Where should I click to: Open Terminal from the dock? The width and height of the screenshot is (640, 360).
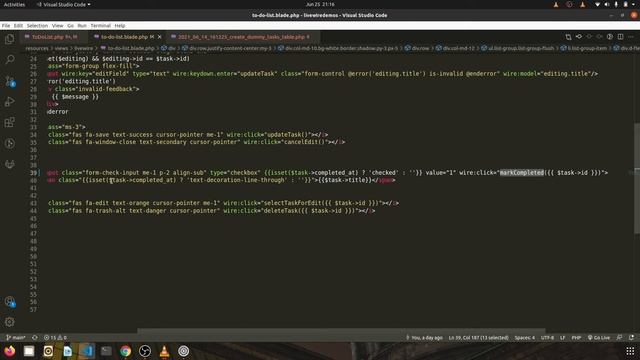pyautogui.click(x=106, y=351)
